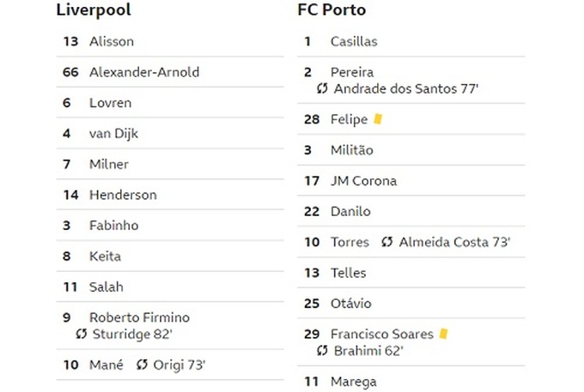The image size is (584, 392).
Task: Select Marega at bottom of Porto list
Action: click(354, 382)
